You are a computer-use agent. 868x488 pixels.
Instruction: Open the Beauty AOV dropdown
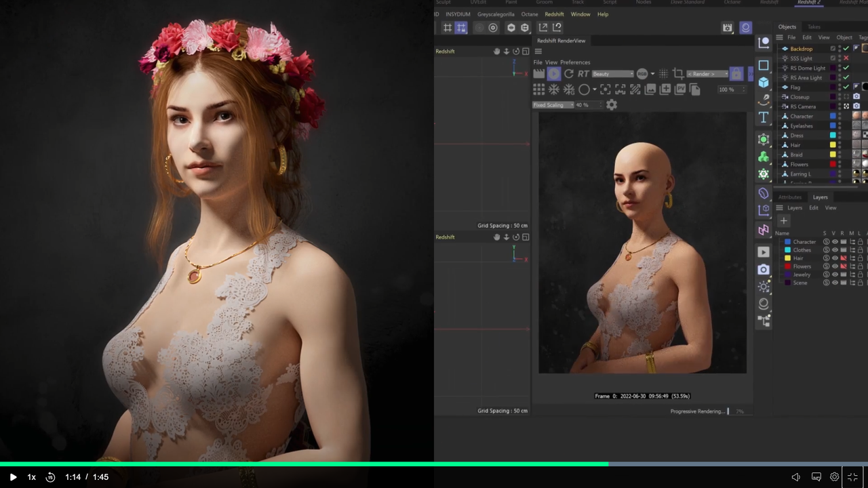click(612, 74)
